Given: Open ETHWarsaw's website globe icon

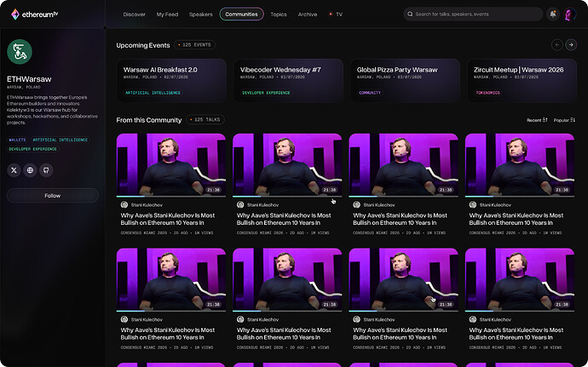Looking at the screenshot, I should [30, 170].
